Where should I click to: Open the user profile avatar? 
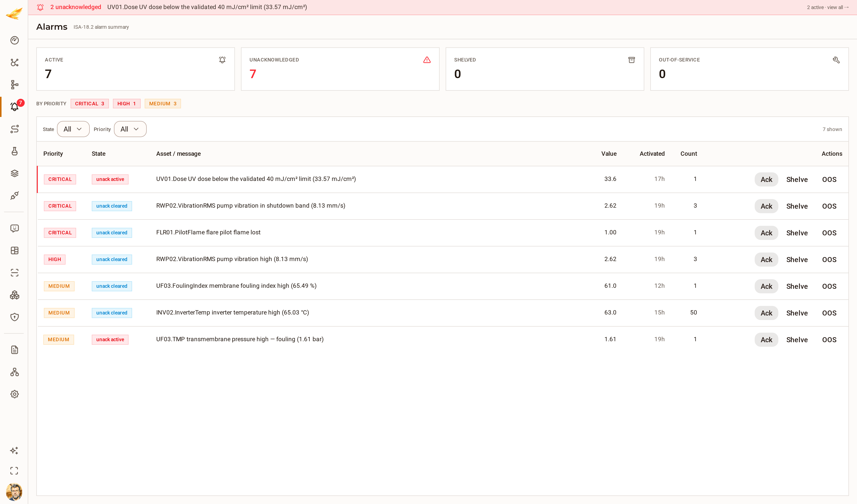(14, 491)
